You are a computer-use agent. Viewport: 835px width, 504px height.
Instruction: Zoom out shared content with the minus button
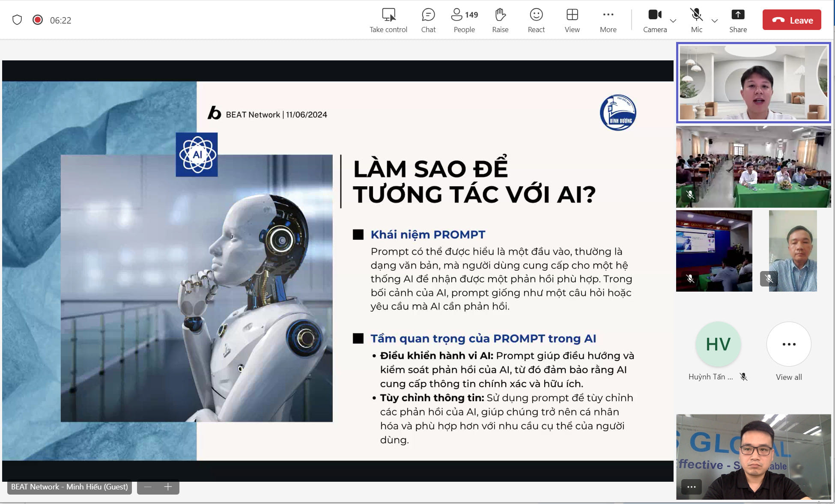(x=148, y=487)
